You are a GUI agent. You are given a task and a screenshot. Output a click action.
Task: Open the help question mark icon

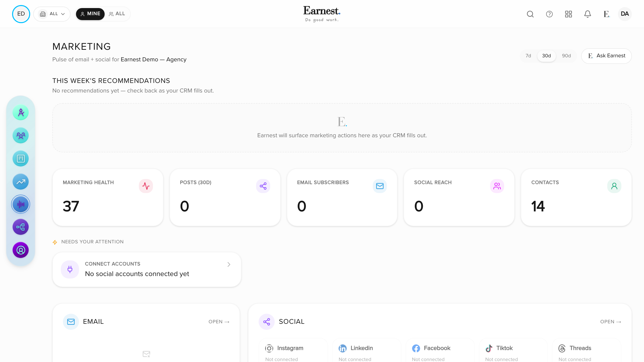[x=549, y=14]
